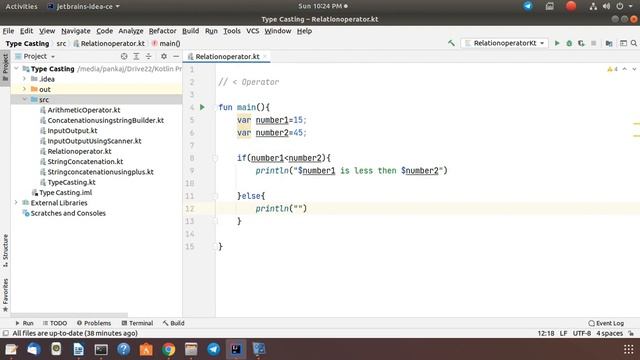Open the Run tool window button

tap(24, 323)
